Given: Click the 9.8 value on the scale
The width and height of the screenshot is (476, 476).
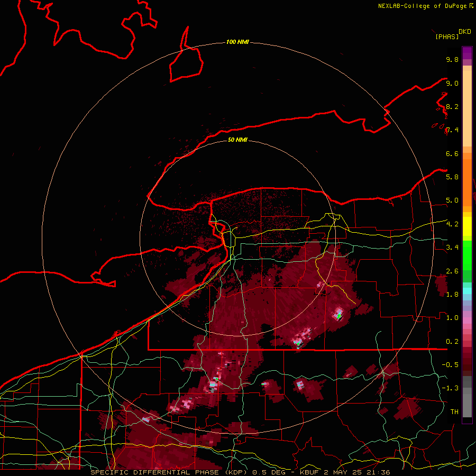Looking at the screenshot, I should pos(452,59).
